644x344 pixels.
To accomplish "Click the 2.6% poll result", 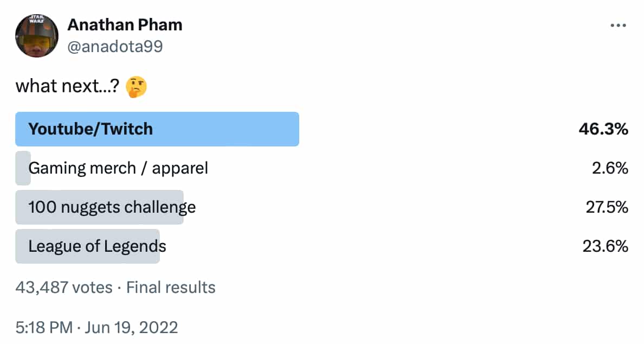I will 610,168.
